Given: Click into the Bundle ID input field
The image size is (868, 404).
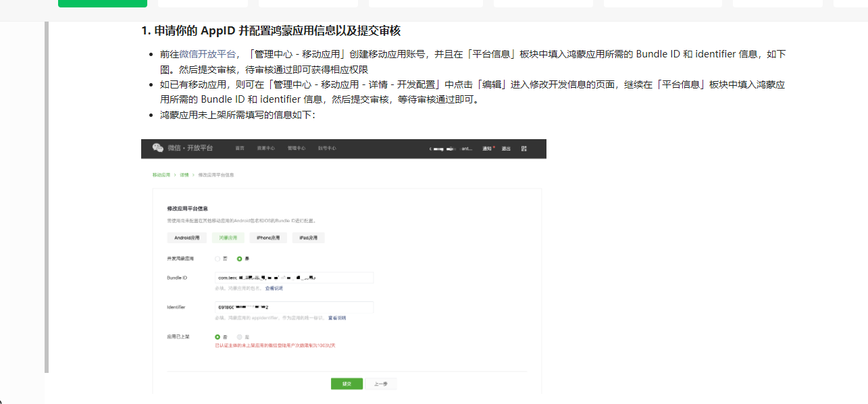Looking at the screenshot, I should coord(294,278).
